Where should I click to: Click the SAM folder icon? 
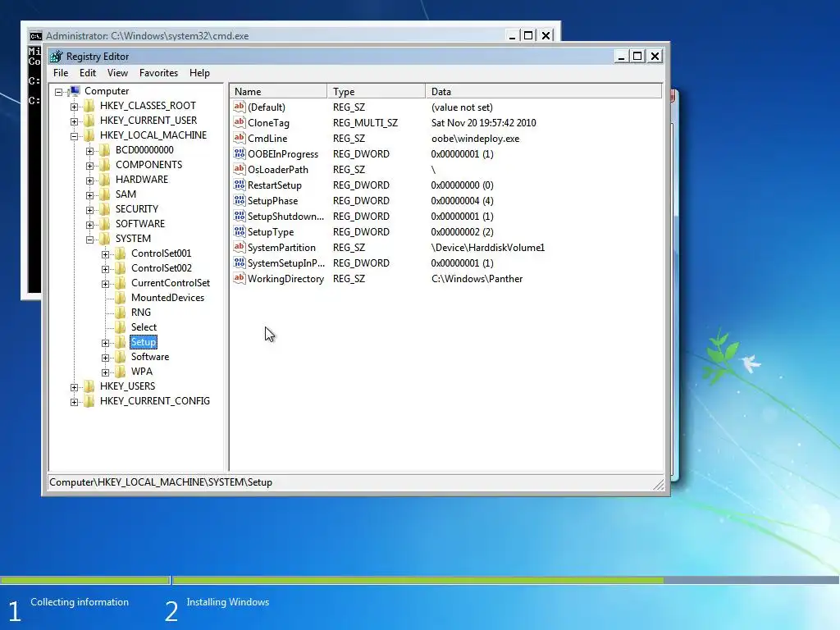[106, 194]
